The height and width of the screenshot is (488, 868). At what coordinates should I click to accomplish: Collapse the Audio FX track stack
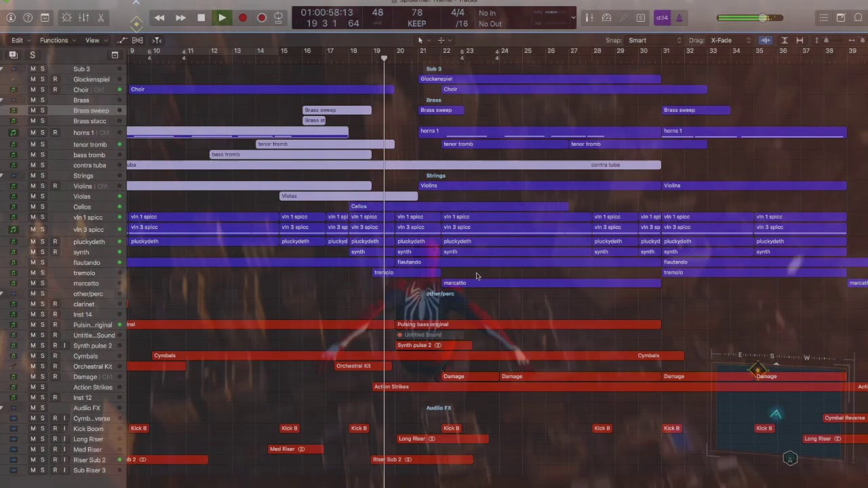1,408
